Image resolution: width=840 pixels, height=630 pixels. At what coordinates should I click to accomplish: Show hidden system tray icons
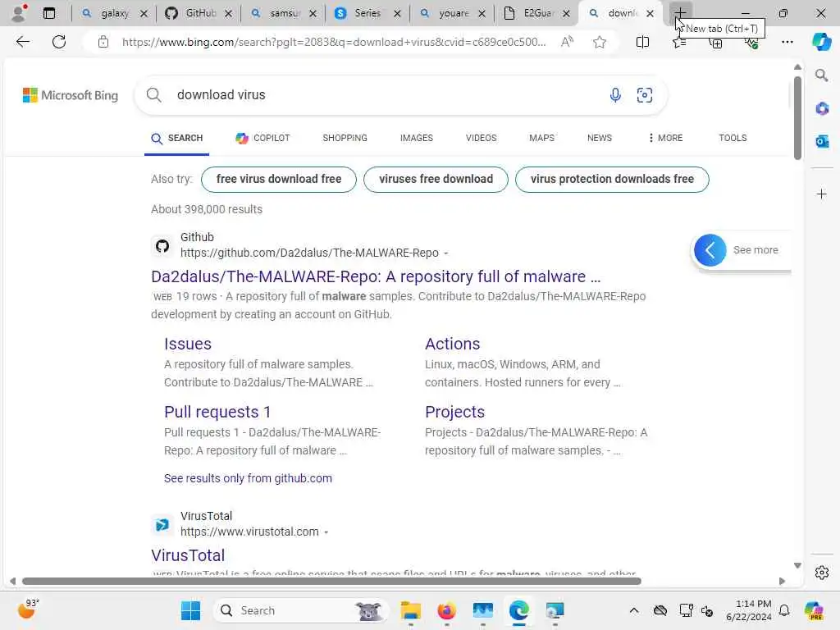tap(634, 610)
